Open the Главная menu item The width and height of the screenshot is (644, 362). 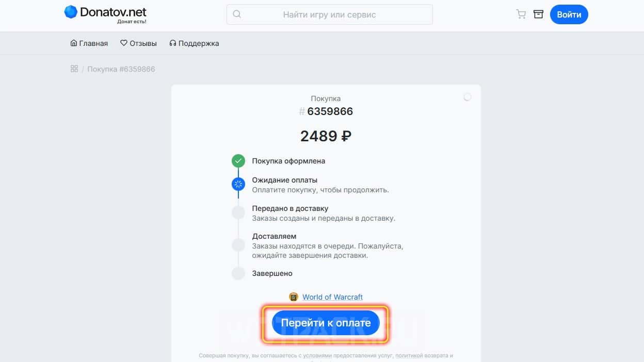89,43
